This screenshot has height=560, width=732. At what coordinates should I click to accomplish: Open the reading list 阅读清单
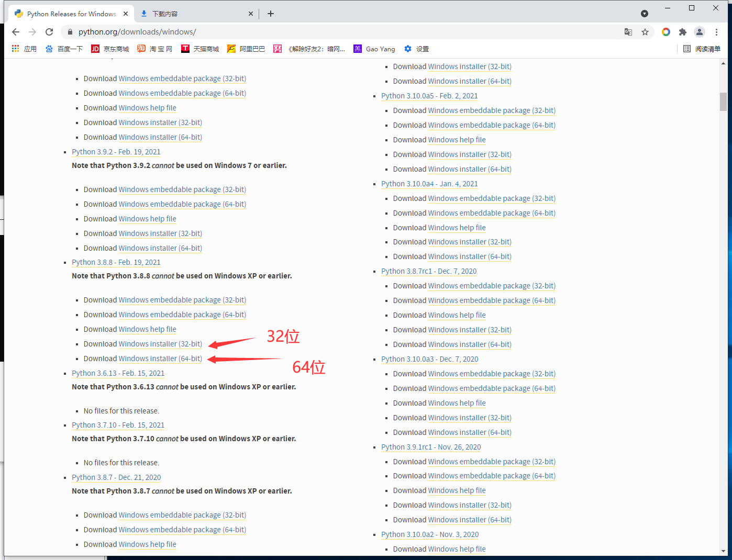click(702, 49)
